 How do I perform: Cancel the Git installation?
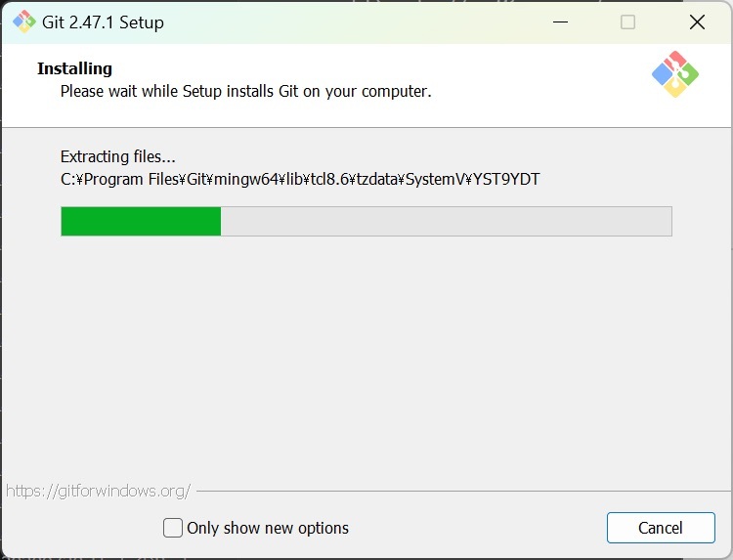point(661,528)
